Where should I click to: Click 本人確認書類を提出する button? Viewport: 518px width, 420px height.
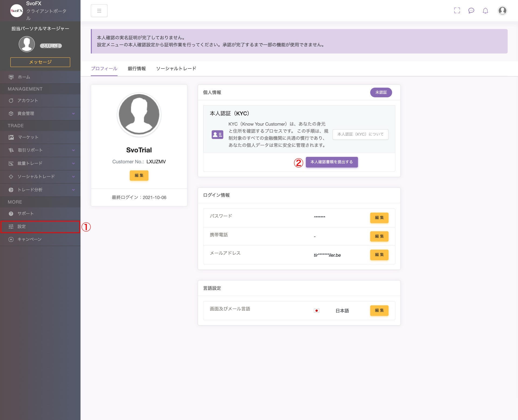pyautogui.click(x=332, y=162)
